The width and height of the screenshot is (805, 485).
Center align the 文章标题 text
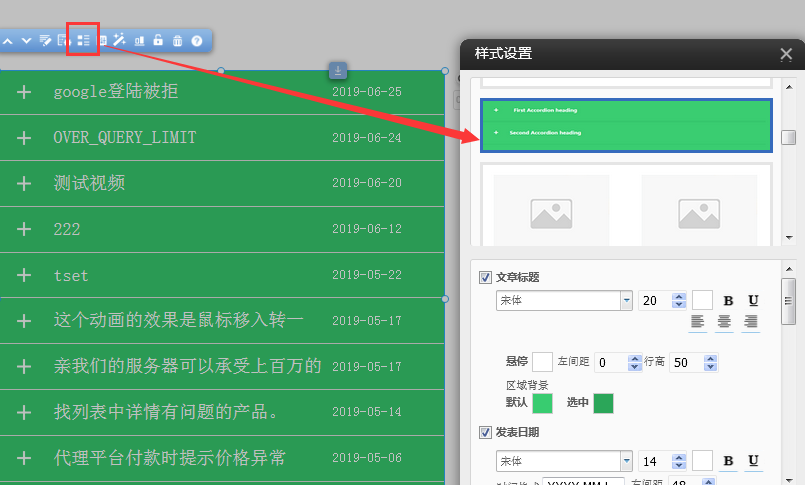pos(724,322)
